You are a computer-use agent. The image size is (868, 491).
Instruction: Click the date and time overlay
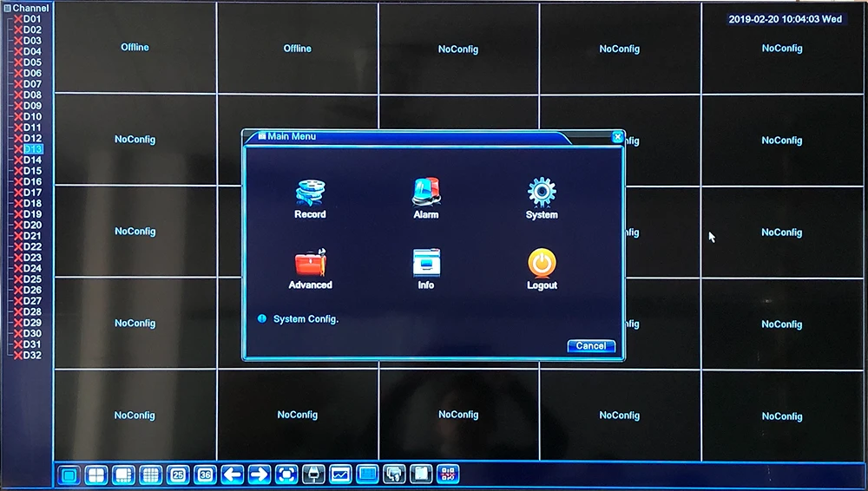(x=785, y=19)
